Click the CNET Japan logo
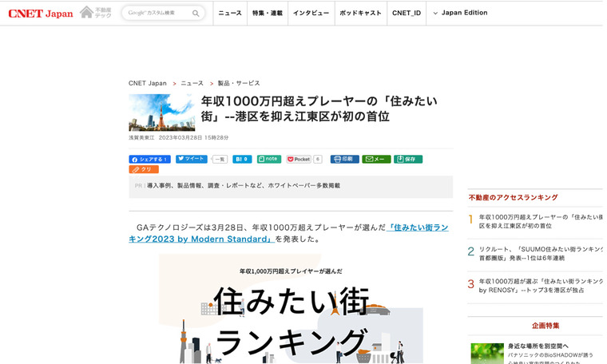The height and width of the screenshot is (364, 607). (41, 13)
